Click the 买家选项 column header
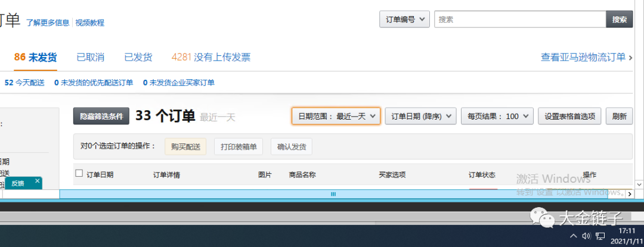Screen dimensions: 644x247 pyautogui.click(x=392, y=175)
